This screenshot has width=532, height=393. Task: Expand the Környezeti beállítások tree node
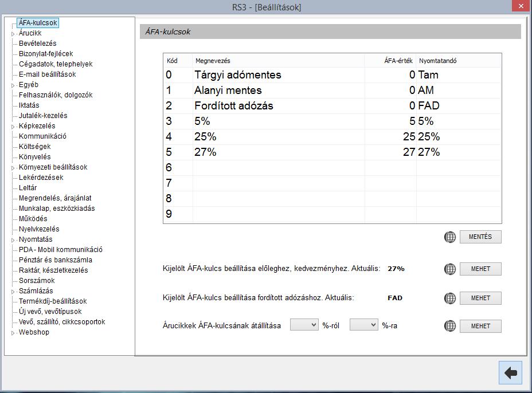tap(13, 168)
